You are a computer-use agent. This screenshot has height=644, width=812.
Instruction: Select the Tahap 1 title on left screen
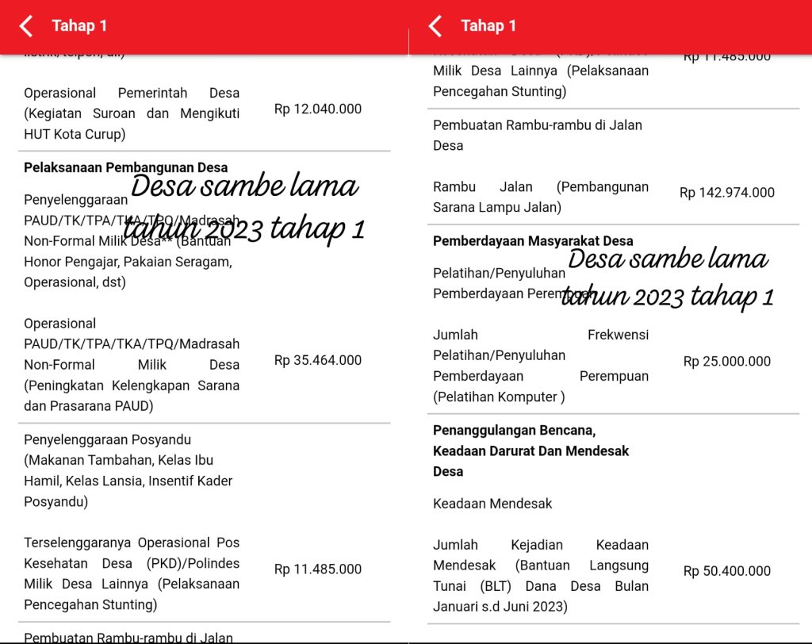pyautogui.click(x=79, y=26)
